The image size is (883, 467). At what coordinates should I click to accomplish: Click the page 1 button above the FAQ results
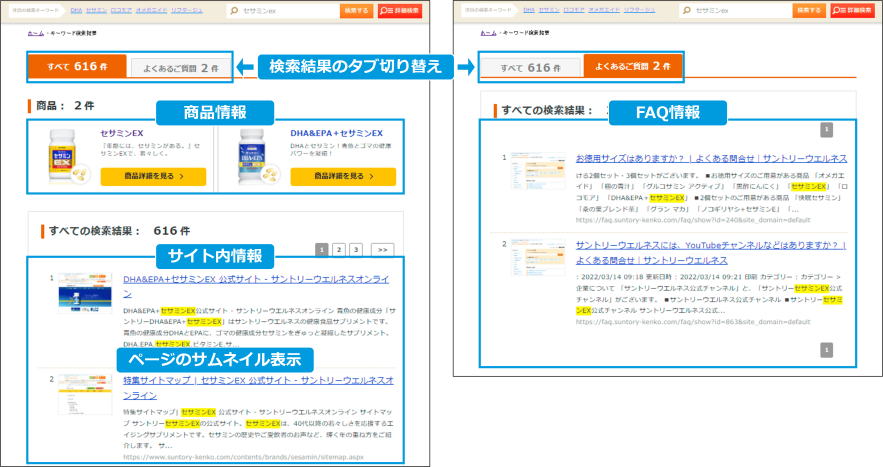click(826, 130)
